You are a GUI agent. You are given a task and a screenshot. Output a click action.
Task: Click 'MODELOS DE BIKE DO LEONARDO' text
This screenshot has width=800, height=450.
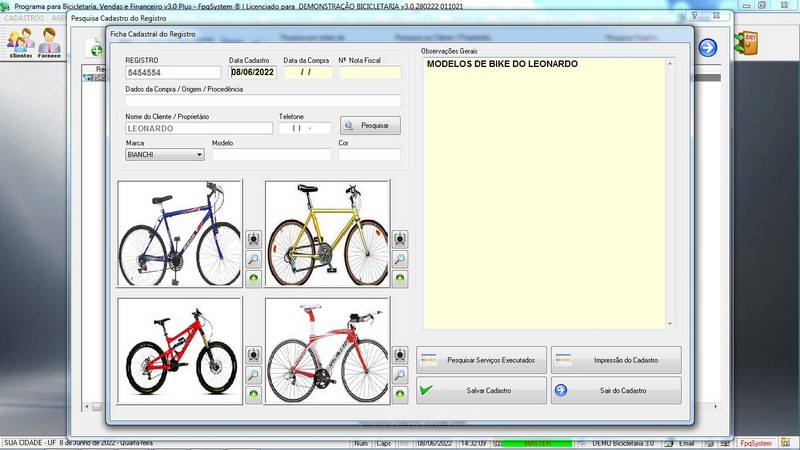[x=503, y=64]
